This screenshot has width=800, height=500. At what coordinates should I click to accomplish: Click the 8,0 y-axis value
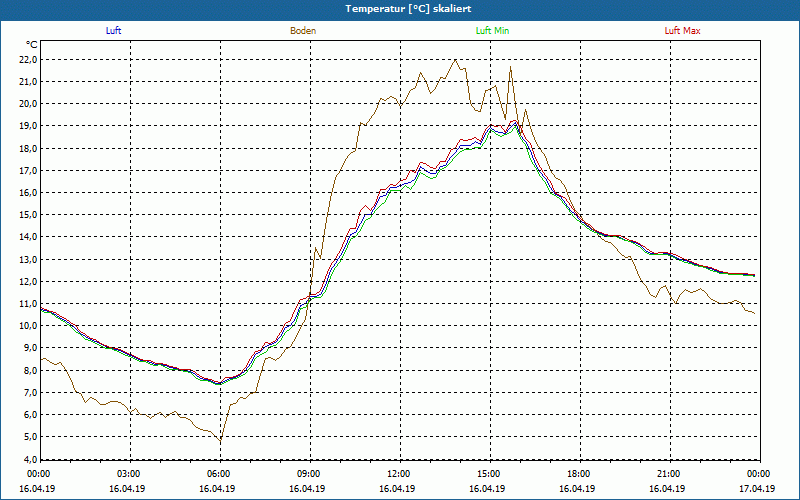pos(30,370)
